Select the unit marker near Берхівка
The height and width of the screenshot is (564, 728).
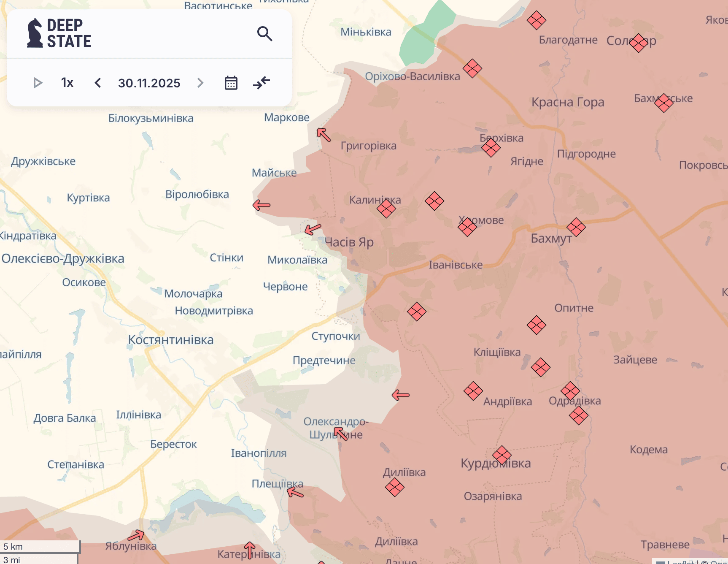pos(491,148)
